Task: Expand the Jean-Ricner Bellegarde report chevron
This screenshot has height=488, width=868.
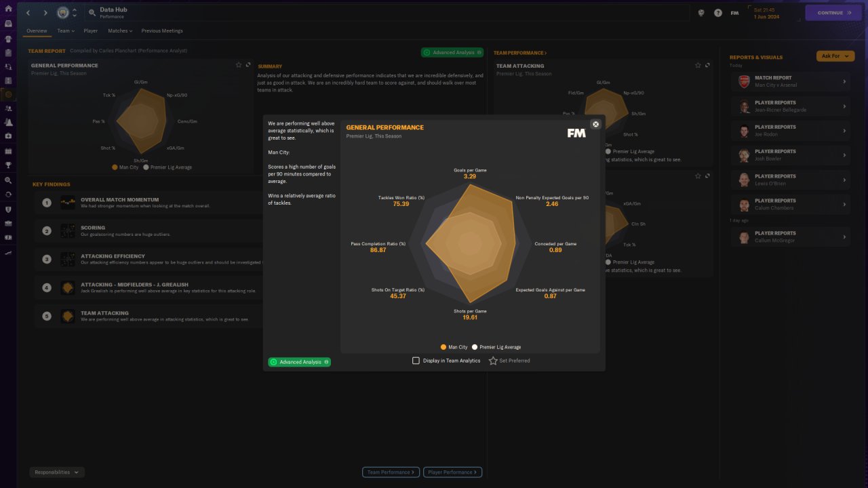Action: 844,106
